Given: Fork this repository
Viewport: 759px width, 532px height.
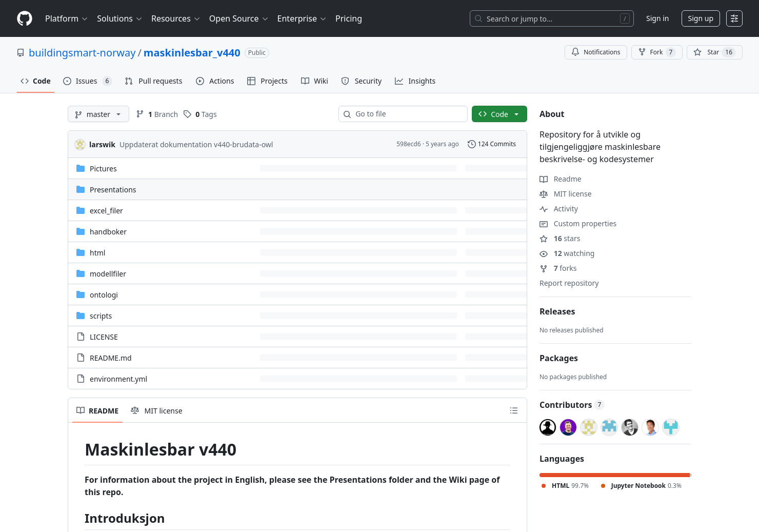Looking at the screenshot, I should point(656,52).
